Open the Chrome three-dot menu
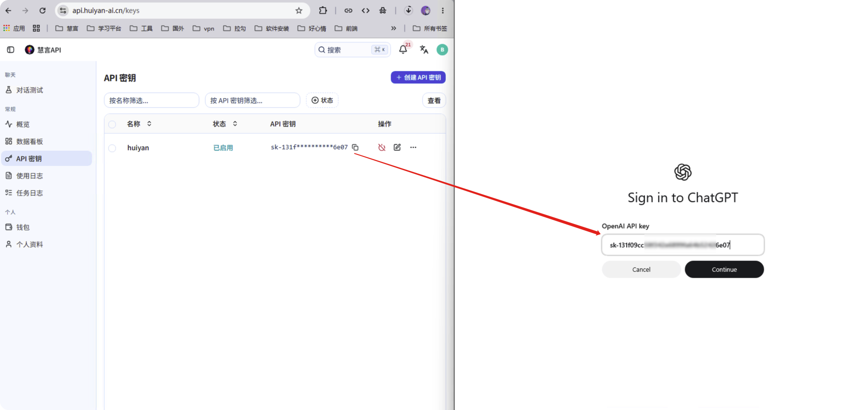 [x=443, y=10]
